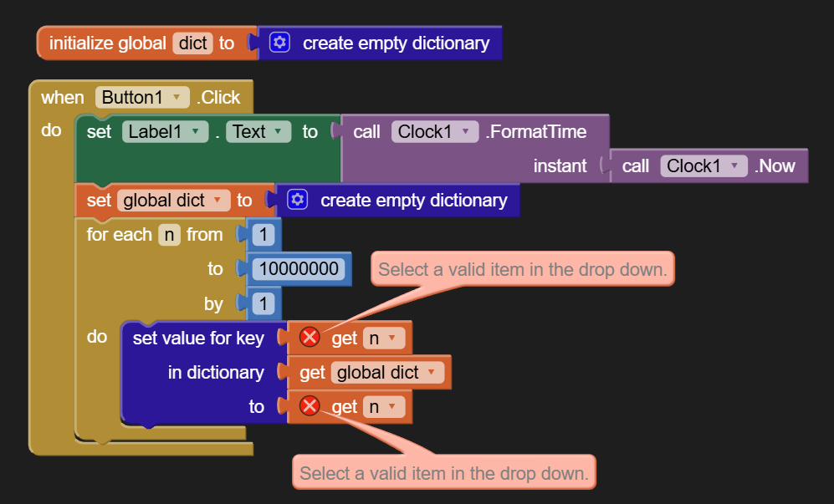Click the dict variable name field in the initialize block
This screenshot has height=504, width=834.
click(192, 43)
